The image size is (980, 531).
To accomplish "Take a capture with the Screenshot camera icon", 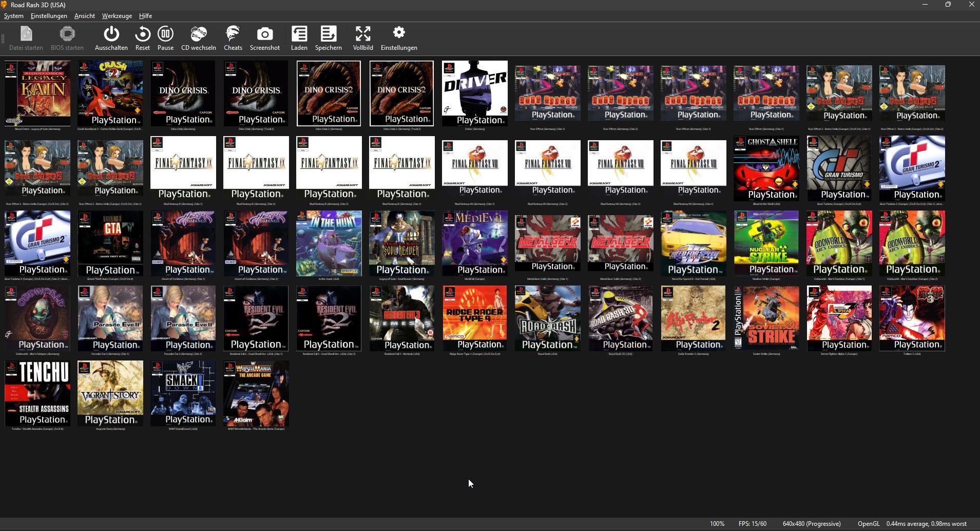I will pyautogui.click(x=265, y=34).
